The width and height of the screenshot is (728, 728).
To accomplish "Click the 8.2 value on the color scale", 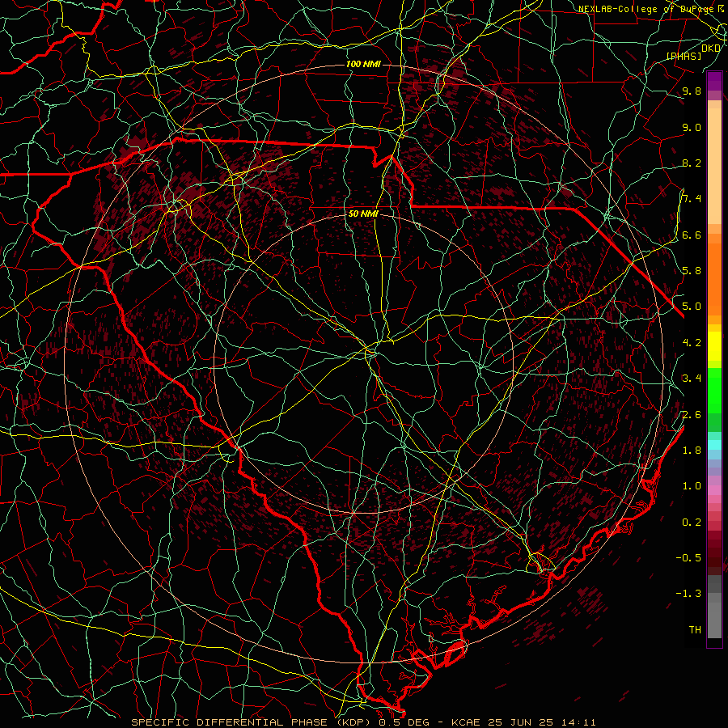I will tap(692, 163).
